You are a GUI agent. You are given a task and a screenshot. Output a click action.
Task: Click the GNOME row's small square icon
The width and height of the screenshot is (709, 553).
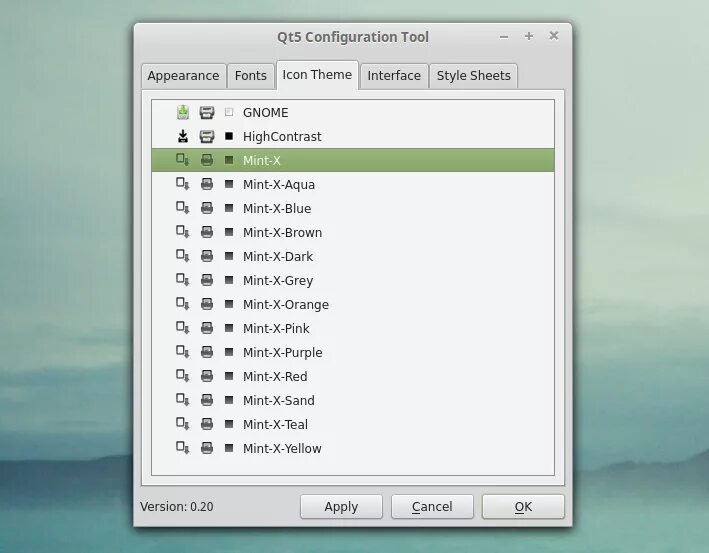229,112
